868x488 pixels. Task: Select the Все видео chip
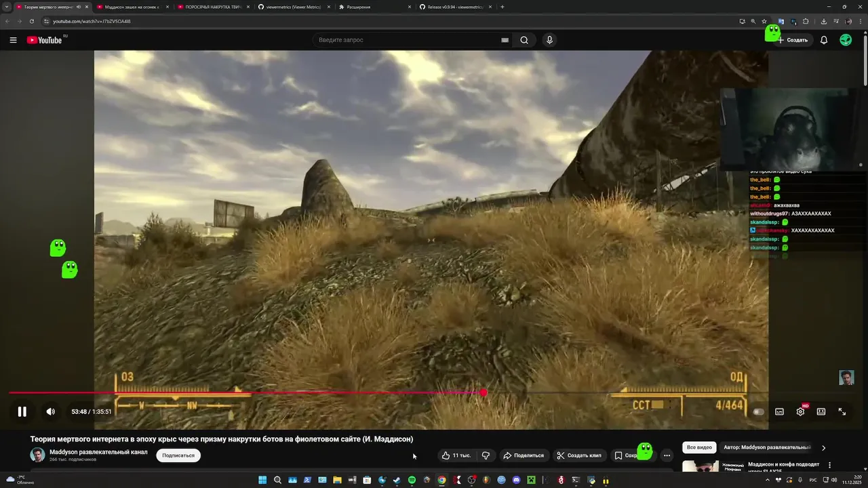click(699, 447)
